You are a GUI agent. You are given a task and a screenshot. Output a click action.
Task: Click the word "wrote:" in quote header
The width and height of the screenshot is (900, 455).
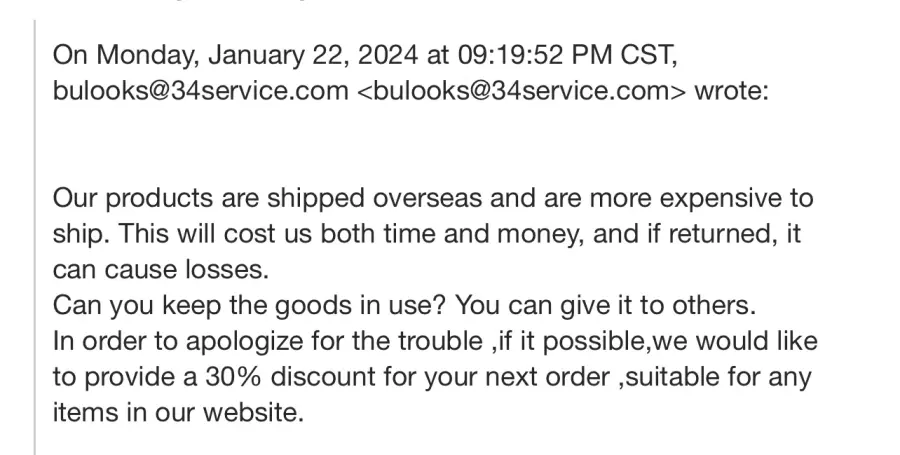(x=731, y=91)
